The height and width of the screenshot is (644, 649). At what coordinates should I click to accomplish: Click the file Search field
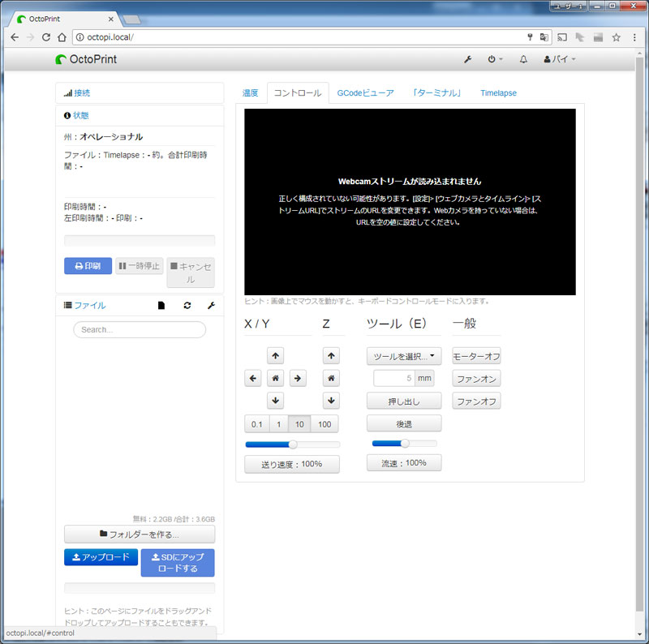(x=140, y=329)
